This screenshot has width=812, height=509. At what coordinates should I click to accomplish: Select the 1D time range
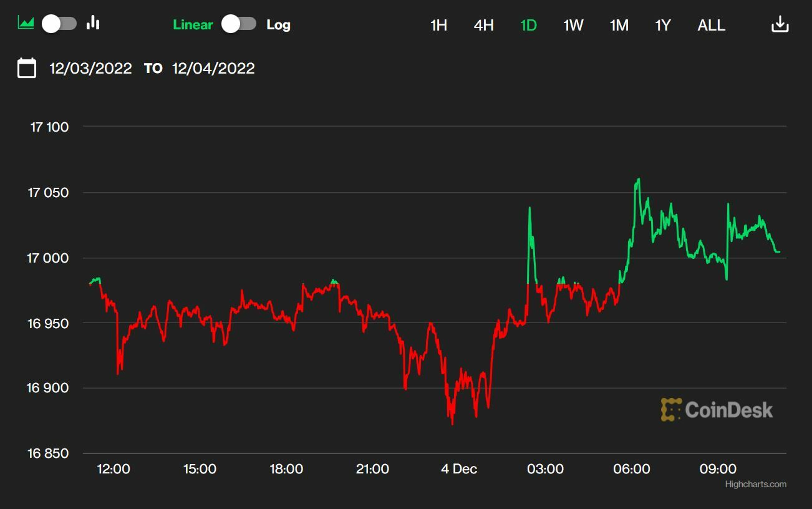(x=529, y=25)
